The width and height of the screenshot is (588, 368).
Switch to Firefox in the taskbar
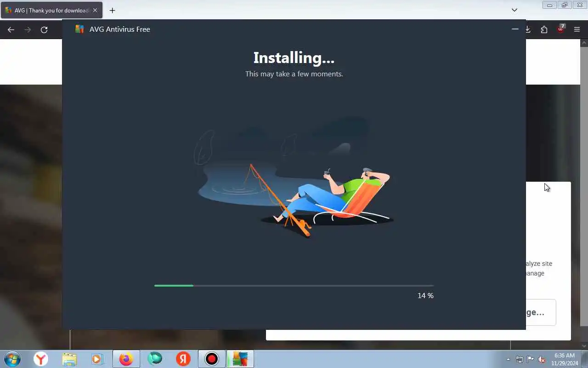point(126,359)
